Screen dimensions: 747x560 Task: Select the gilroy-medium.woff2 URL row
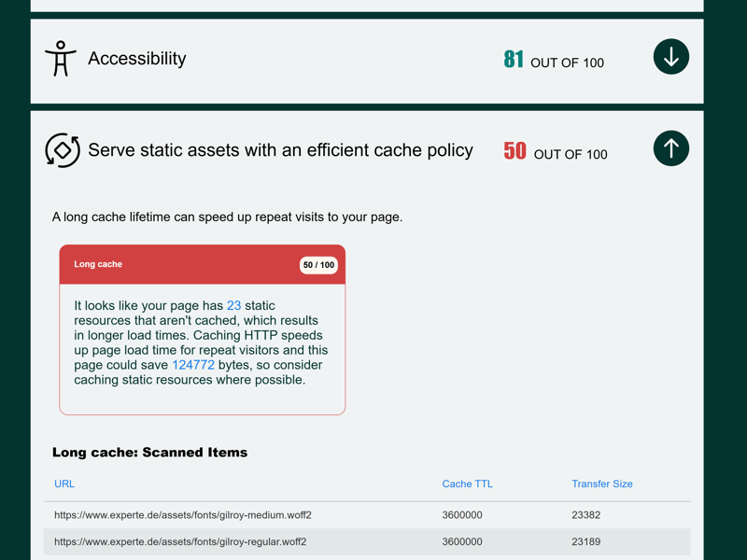pos(183,515)
